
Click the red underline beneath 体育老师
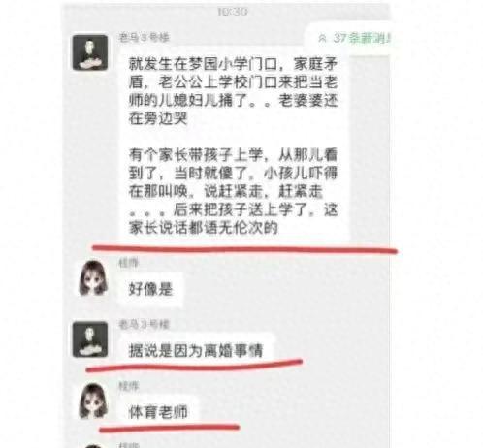169,429
